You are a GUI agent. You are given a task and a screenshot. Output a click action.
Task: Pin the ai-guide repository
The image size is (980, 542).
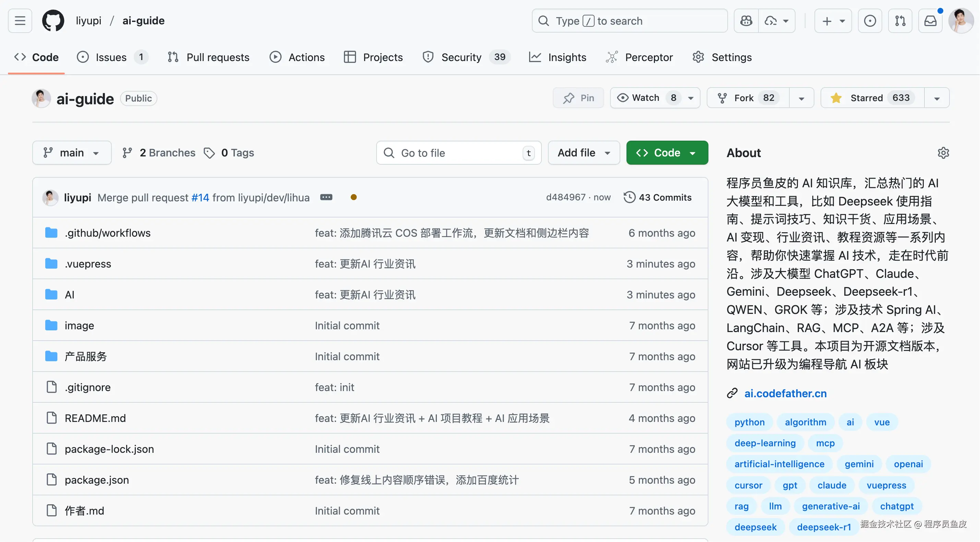[x=578, y=98]
